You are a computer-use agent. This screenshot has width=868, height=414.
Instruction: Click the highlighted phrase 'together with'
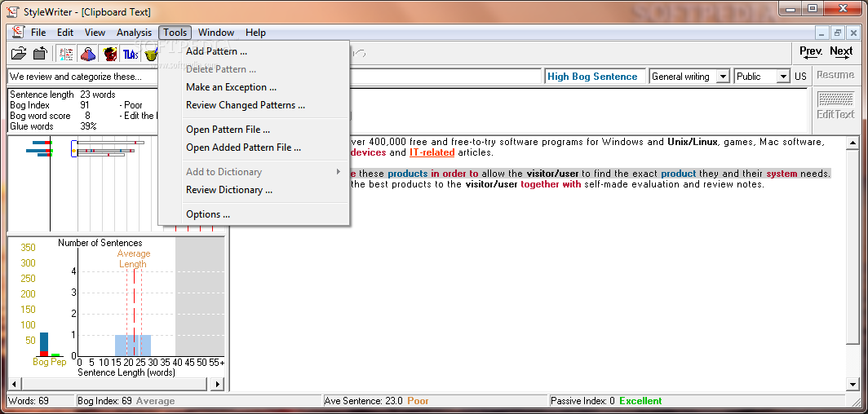[x=551, y=185]
